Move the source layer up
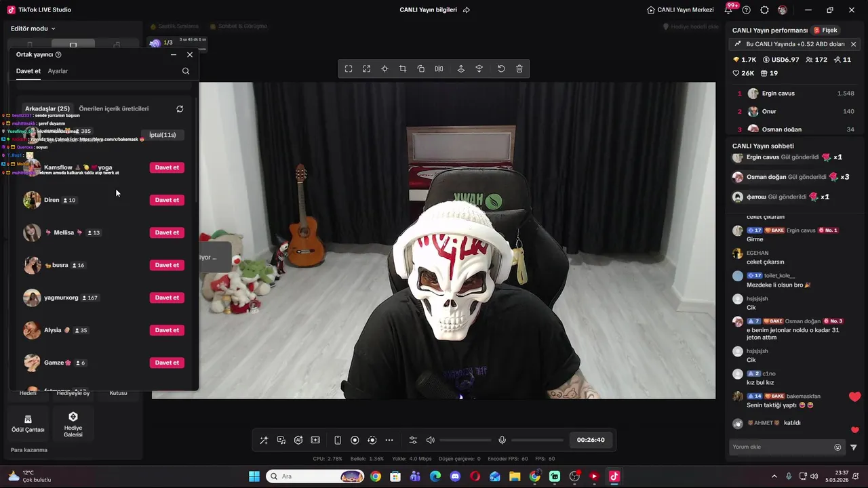Viewport: 868px width, 488px height. [461, 68]
